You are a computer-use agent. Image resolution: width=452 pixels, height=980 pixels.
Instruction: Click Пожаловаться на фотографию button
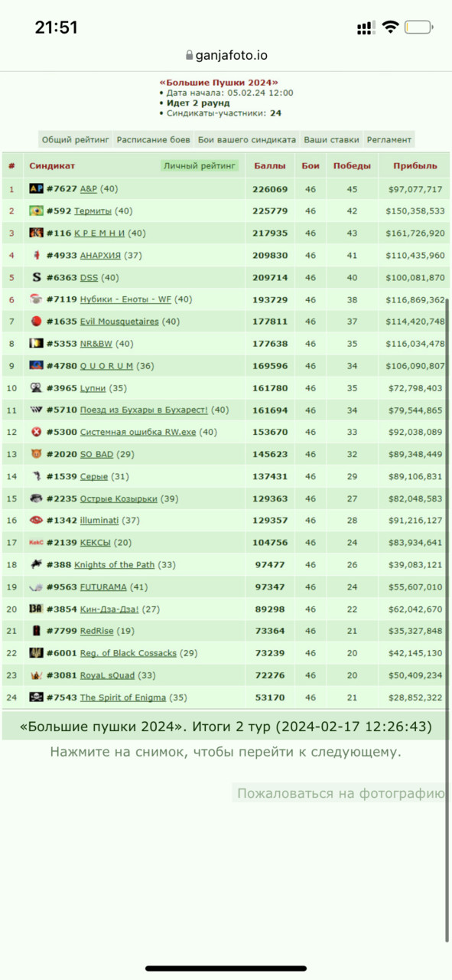click(x=340, y=793)
